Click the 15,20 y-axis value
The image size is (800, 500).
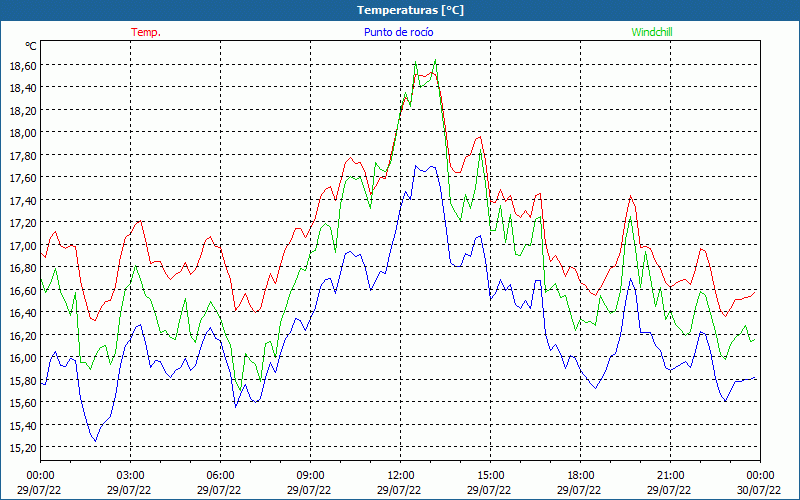coord(23,447)
